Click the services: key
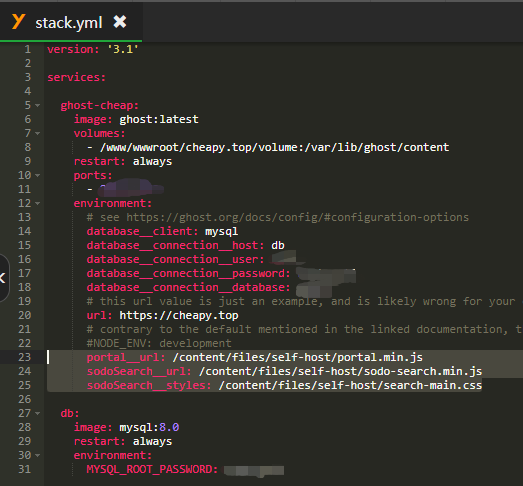This screenshot has height=486, width=523. pyautogui.click(x=76, y=77)
